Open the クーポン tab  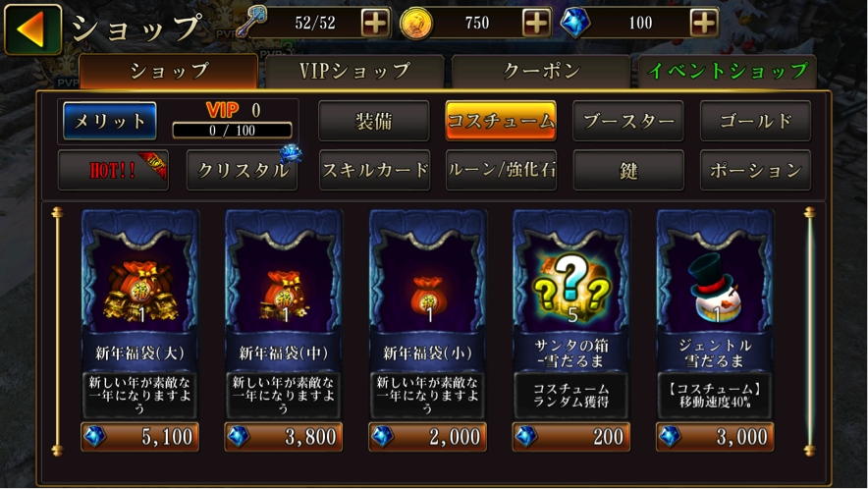[541, 72]
